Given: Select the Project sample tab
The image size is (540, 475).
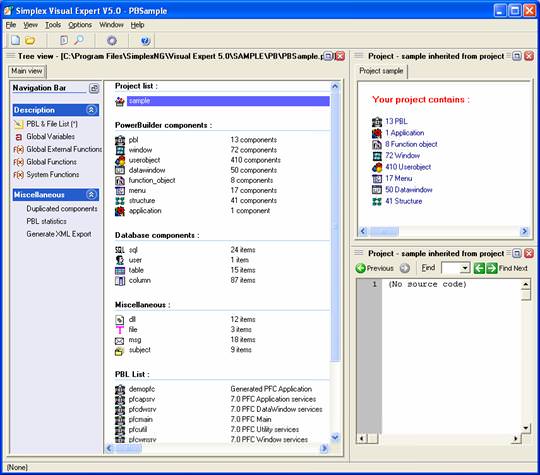Looking at the screenshot, I should (381, 71).
